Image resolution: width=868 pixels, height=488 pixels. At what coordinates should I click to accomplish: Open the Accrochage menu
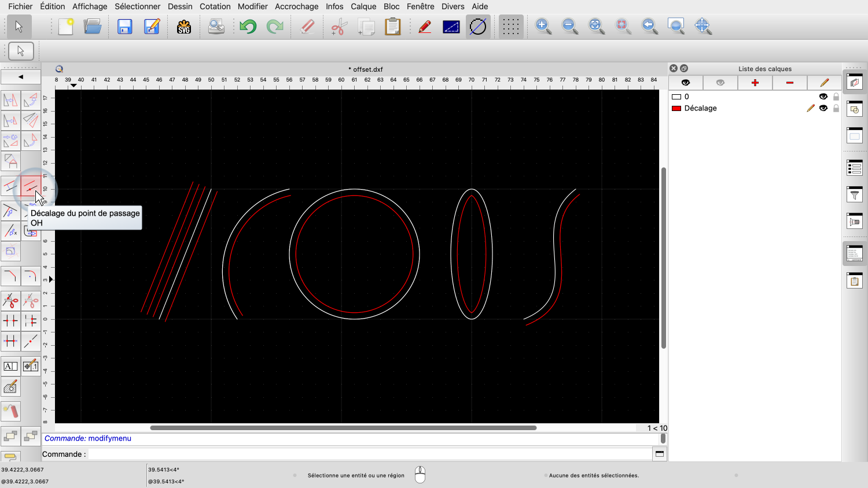coord(297,6)
